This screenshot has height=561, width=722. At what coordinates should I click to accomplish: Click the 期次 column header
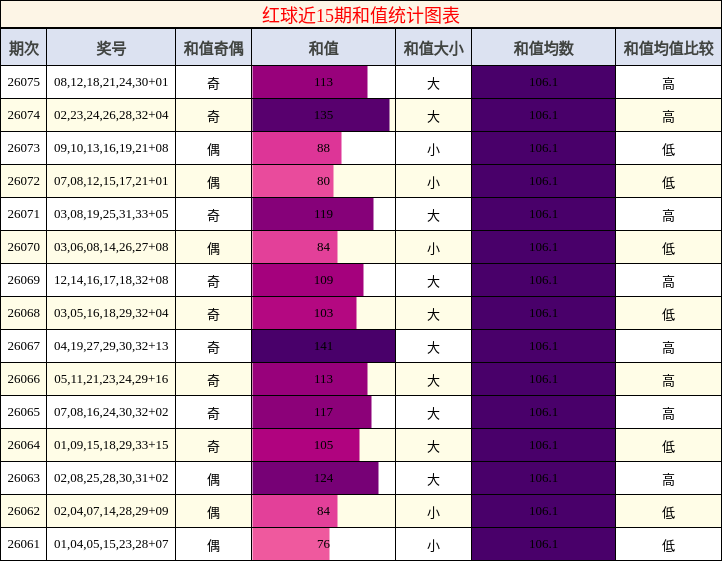23,48
